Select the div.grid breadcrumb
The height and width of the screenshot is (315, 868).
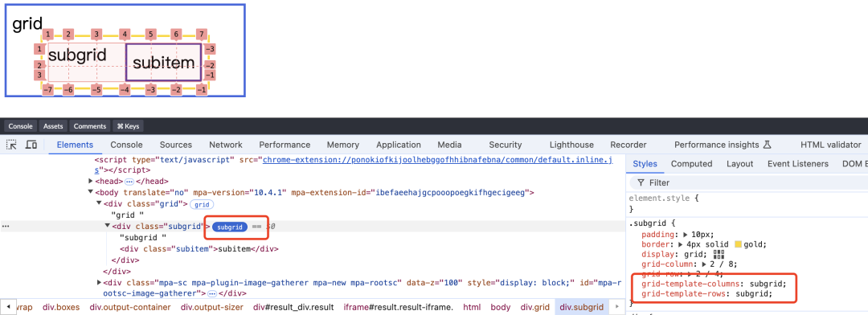coord(535,307)
